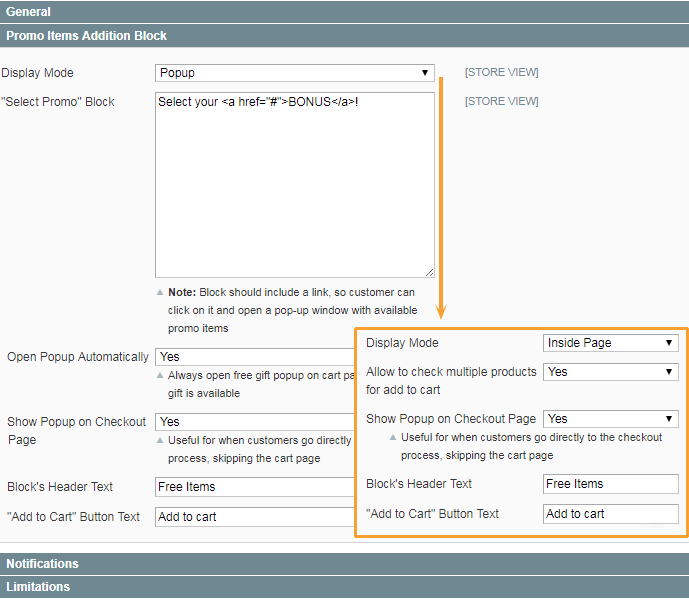This screenshot has width=689, height=600.
Task: Click the triangle icon beside "Always open free gift popup"
Action: click(160, 376)
